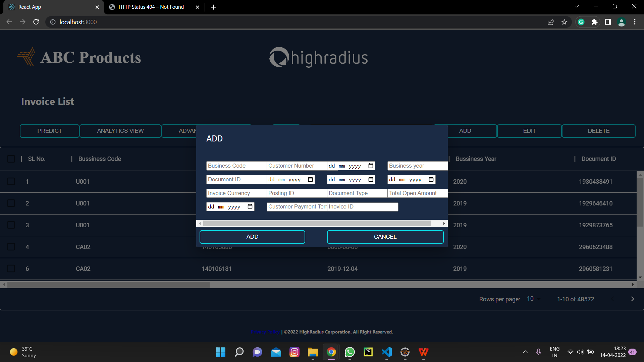
Task: Select all rows using the header checkbox
Action: point(11,159)
